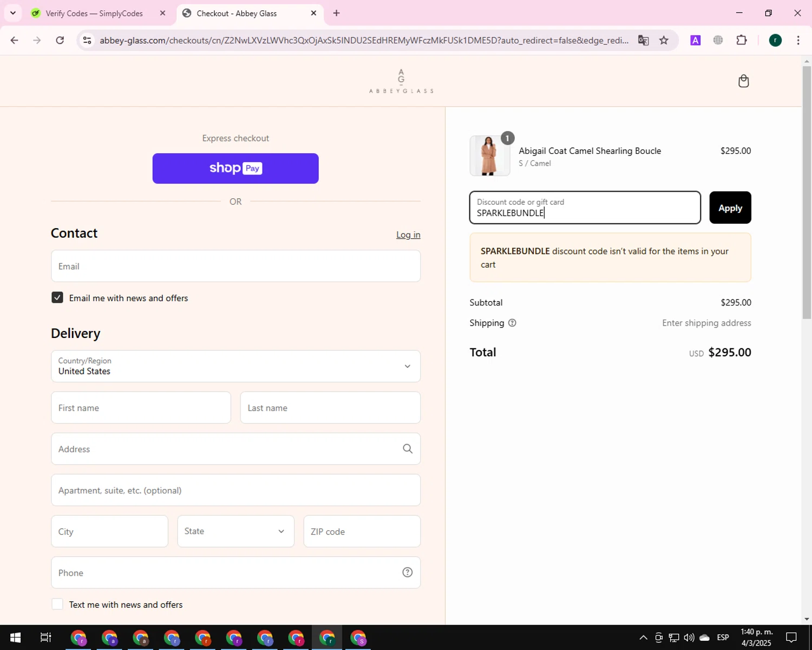
Task: Click the browser address bar URL
Action: pos(364,40)
